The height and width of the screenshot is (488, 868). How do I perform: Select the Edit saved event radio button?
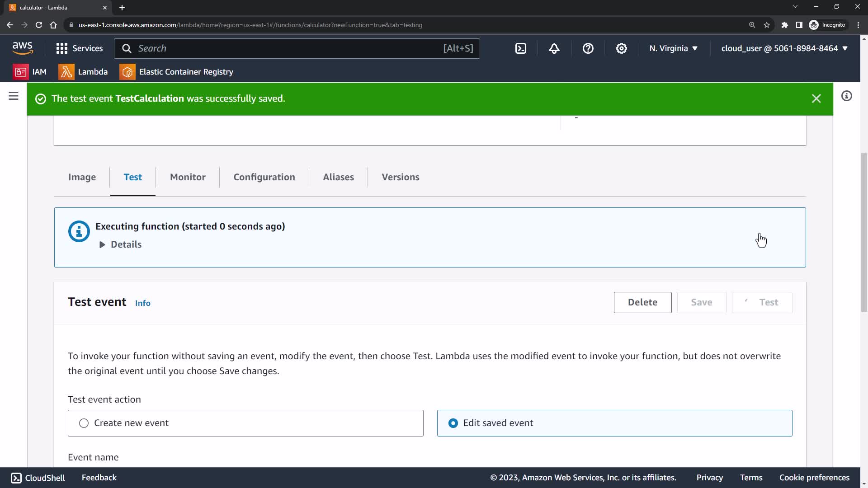[x=453, y=423]
